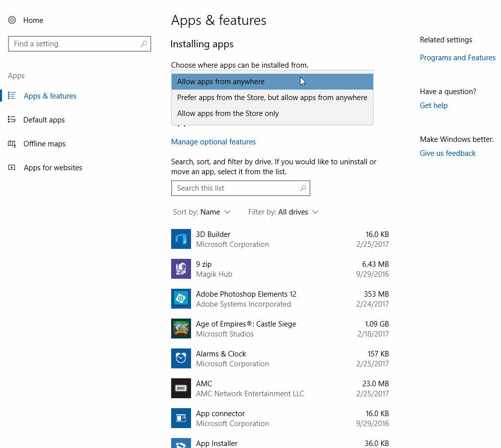Click the Default apps sidebar icon
501x448 pixels.
tap(12, 119)
